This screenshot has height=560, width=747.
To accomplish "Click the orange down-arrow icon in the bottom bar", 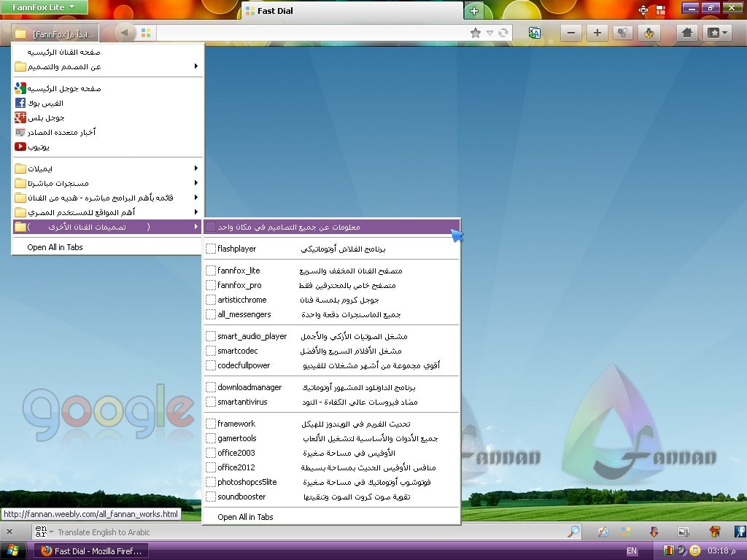I will 654,532.
